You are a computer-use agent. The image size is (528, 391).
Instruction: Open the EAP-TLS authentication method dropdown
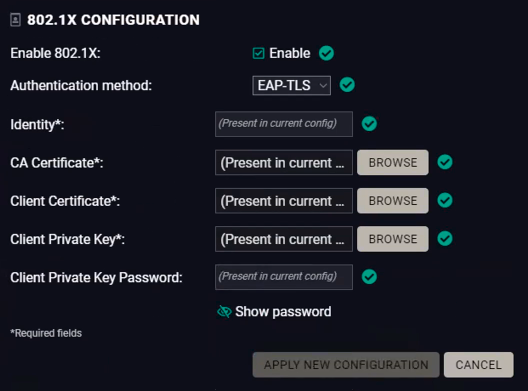[292, 86]
